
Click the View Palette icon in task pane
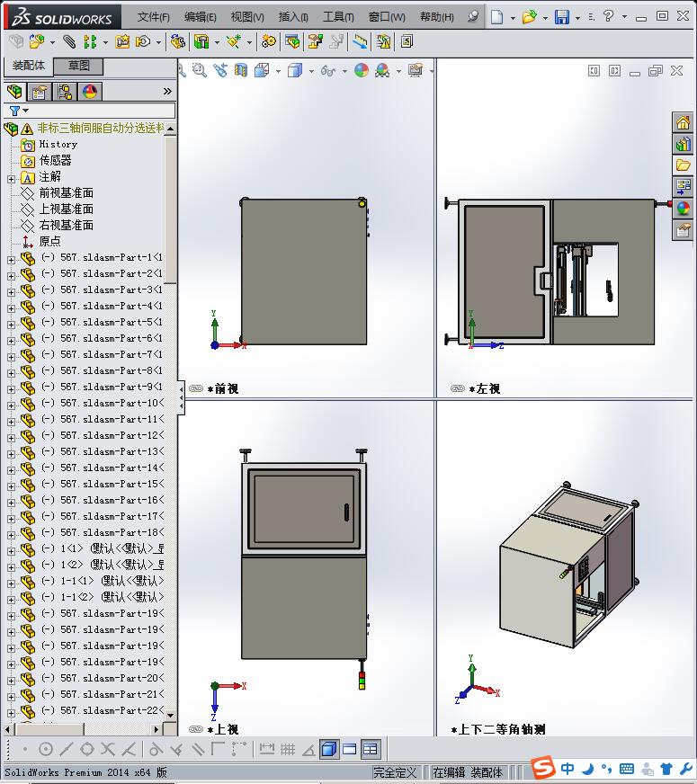683,187
